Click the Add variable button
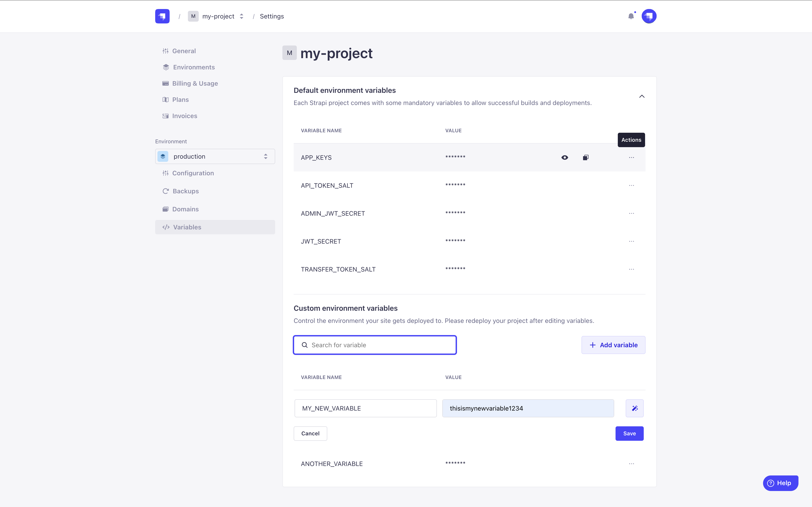812x507 pixels. [613, 345]
